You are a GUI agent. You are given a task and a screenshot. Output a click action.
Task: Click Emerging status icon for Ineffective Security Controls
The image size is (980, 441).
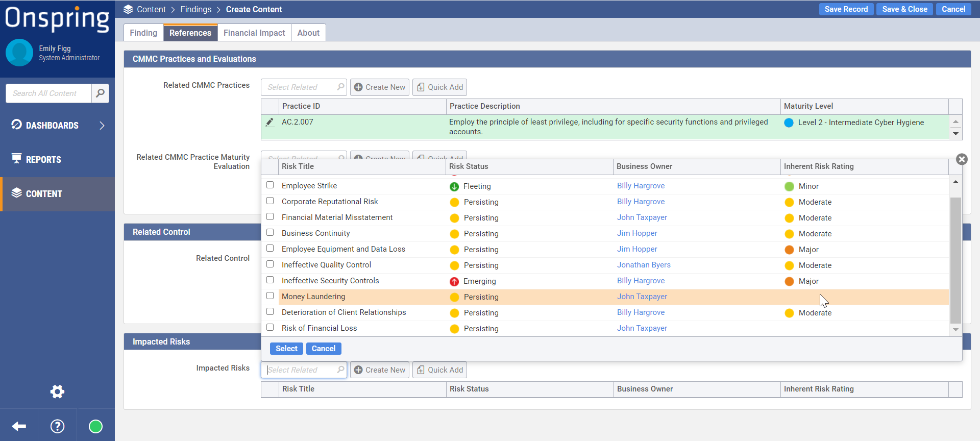pos(454,281)
